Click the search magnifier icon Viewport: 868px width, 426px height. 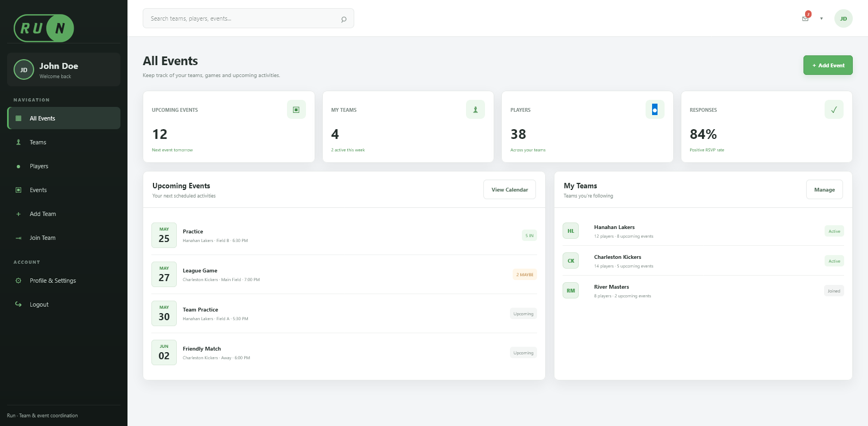343,19
